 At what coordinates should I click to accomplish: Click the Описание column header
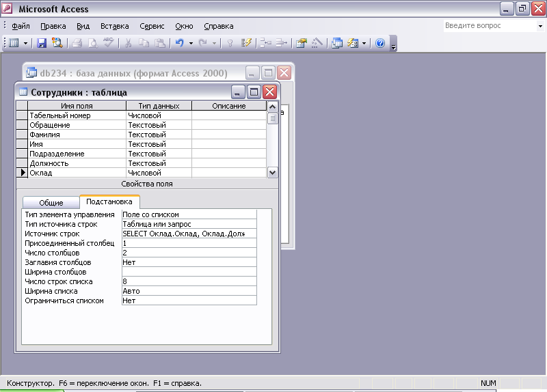[229, 106]
